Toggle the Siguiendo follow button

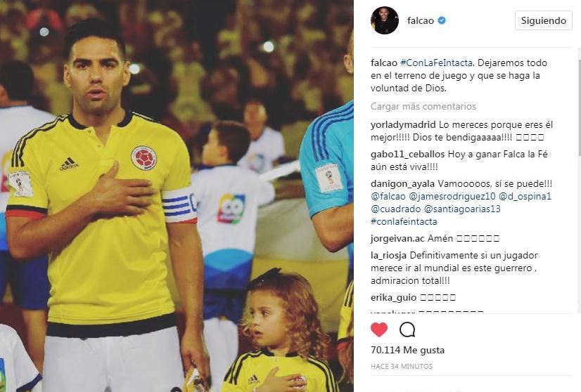point(543,20)
